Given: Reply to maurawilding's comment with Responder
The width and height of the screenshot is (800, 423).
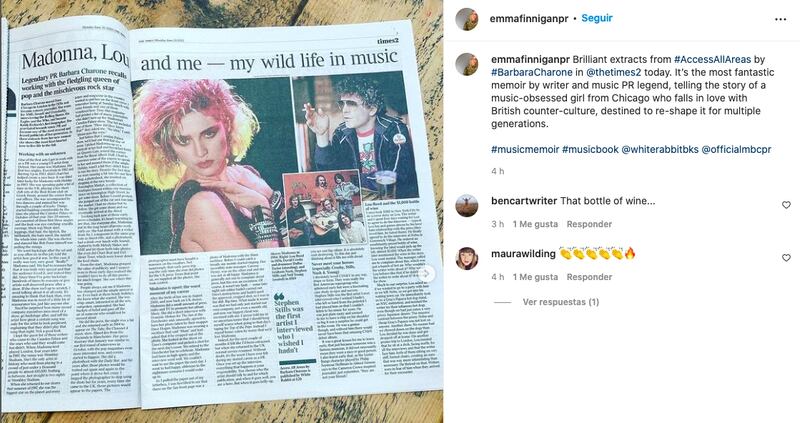Looking at the screenshot, I should 589,277.
